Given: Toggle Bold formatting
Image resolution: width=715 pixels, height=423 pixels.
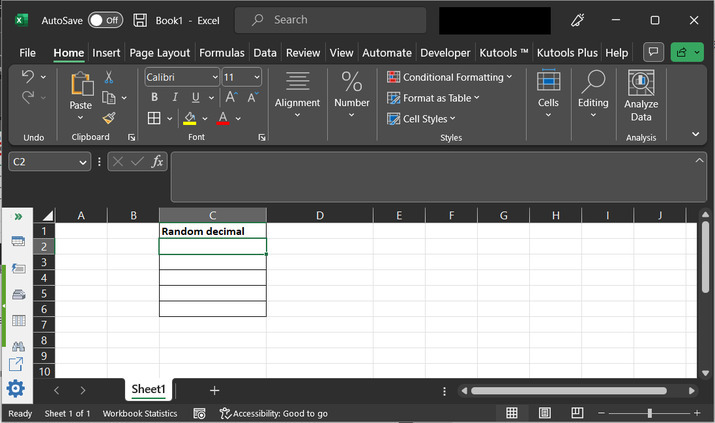Looking at the screenshot, I should tap(154, 97).
